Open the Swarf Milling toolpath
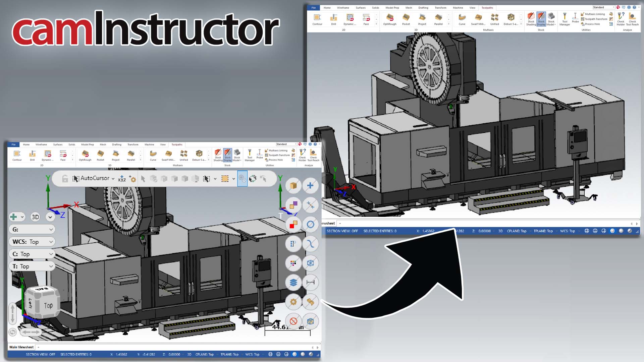 pyautogui.click(x=168, y=155)
